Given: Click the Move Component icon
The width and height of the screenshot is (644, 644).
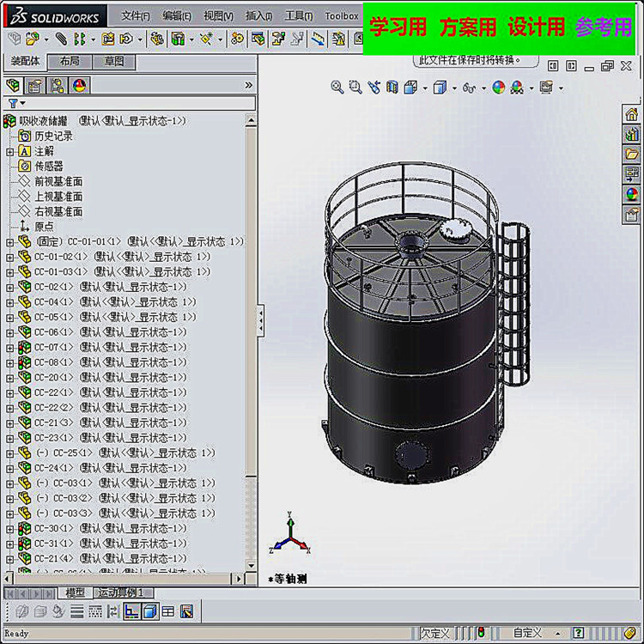Looking at the screenshot, I should click(126, 39).
